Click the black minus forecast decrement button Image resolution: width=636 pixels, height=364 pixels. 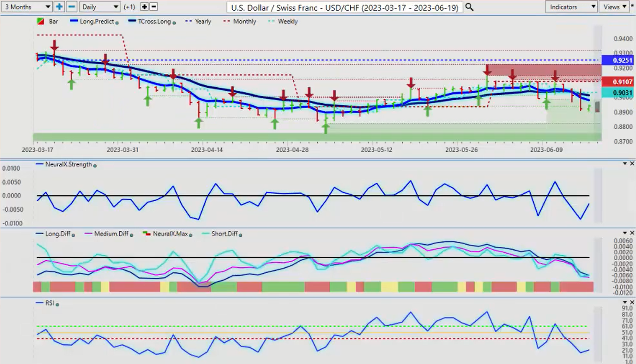click(154, 7)
